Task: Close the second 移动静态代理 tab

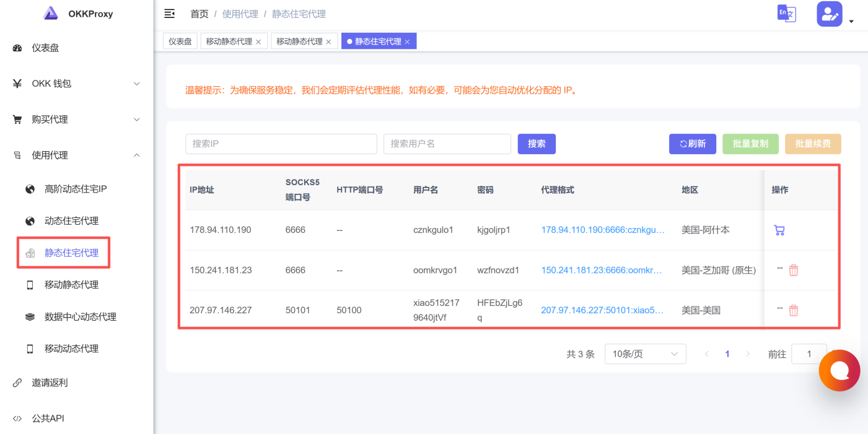Action: tap(328, 42)
